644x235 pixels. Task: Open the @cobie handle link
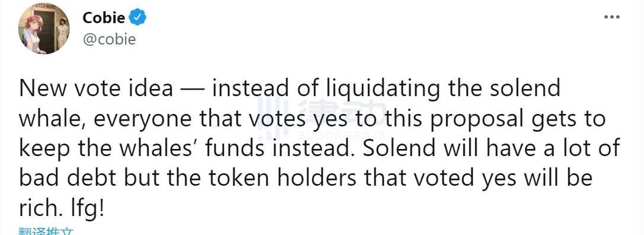click(109, 39)
